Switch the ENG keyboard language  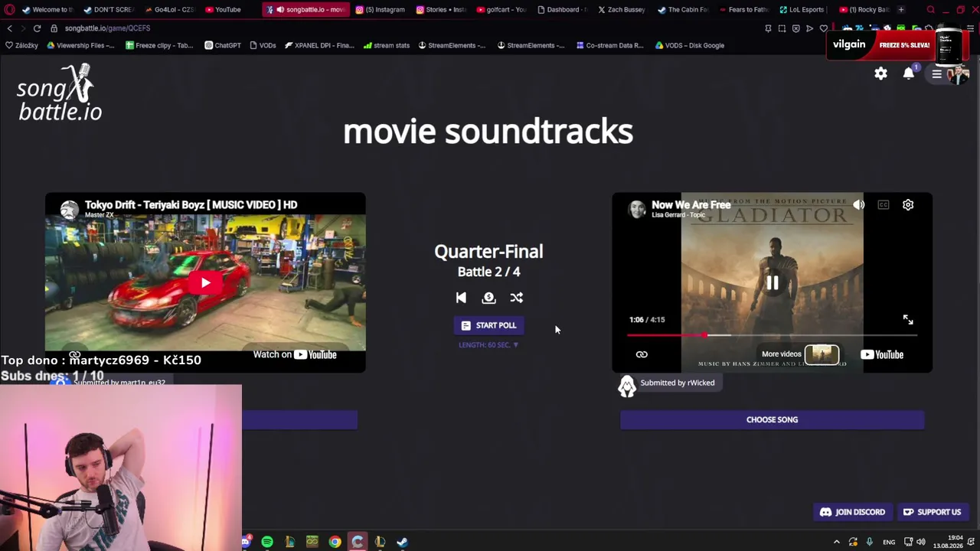point(889,542)
